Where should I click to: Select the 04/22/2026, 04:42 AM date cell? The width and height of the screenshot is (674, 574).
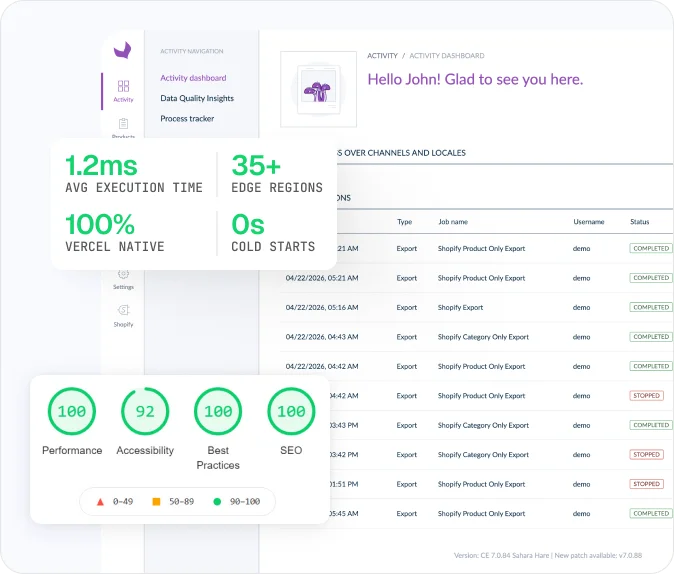click(322, 366)
